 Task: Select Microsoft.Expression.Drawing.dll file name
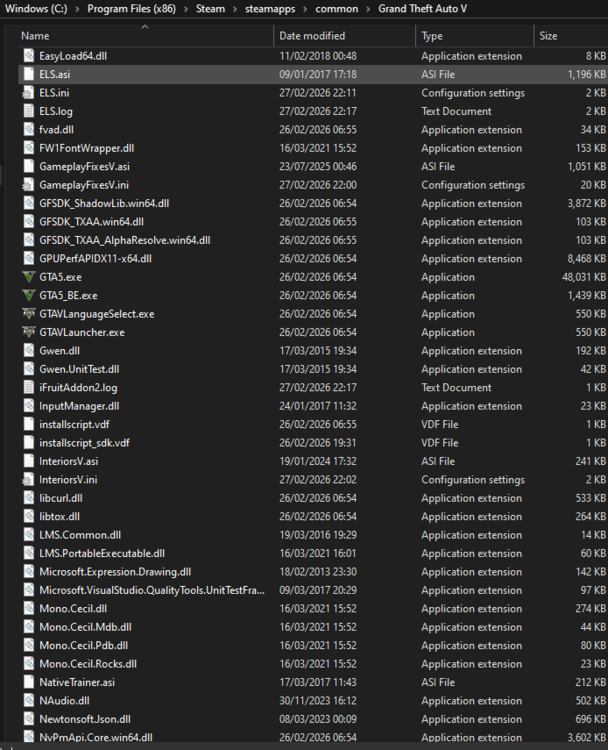[115, 572]
